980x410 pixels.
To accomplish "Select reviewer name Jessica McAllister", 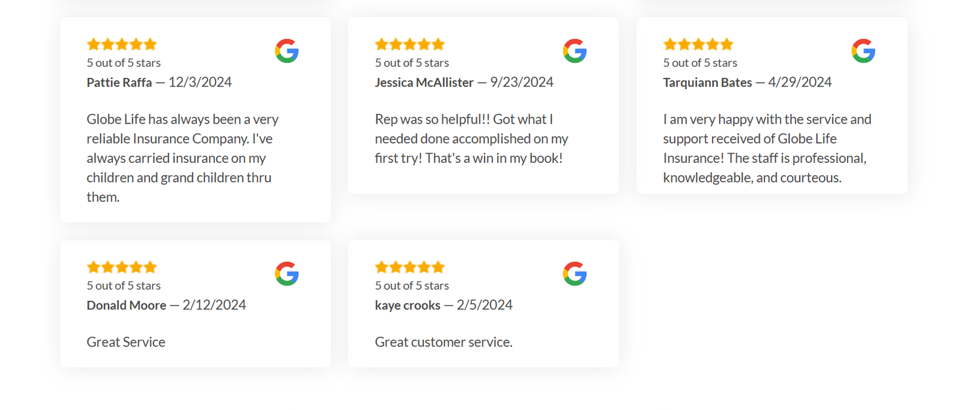I will coord(425,82).
